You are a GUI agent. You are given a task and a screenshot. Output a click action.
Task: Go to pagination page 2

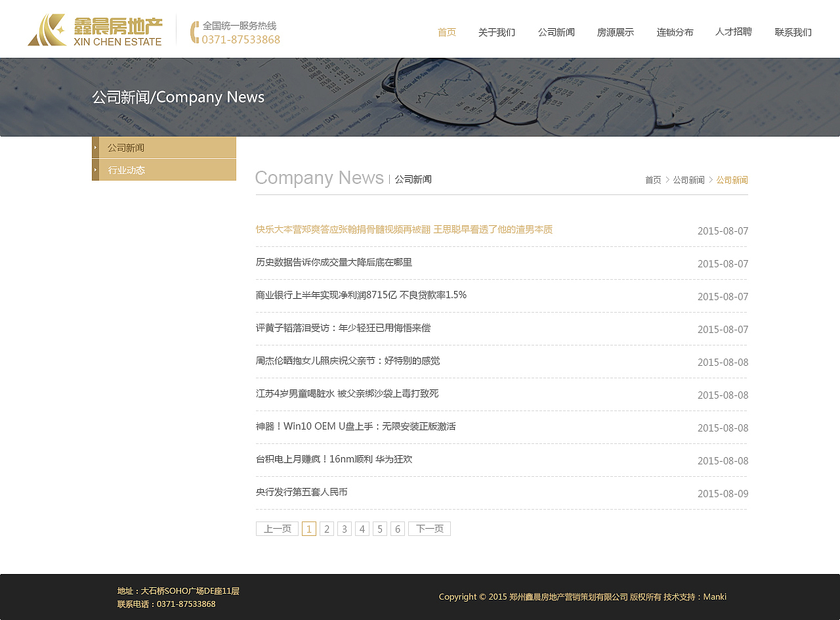327,529
